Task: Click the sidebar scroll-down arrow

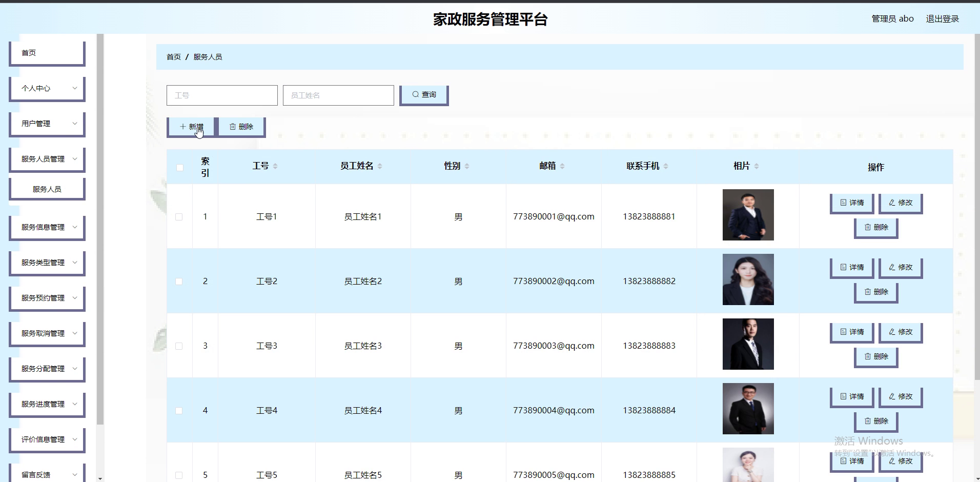Action: [100, 478]
